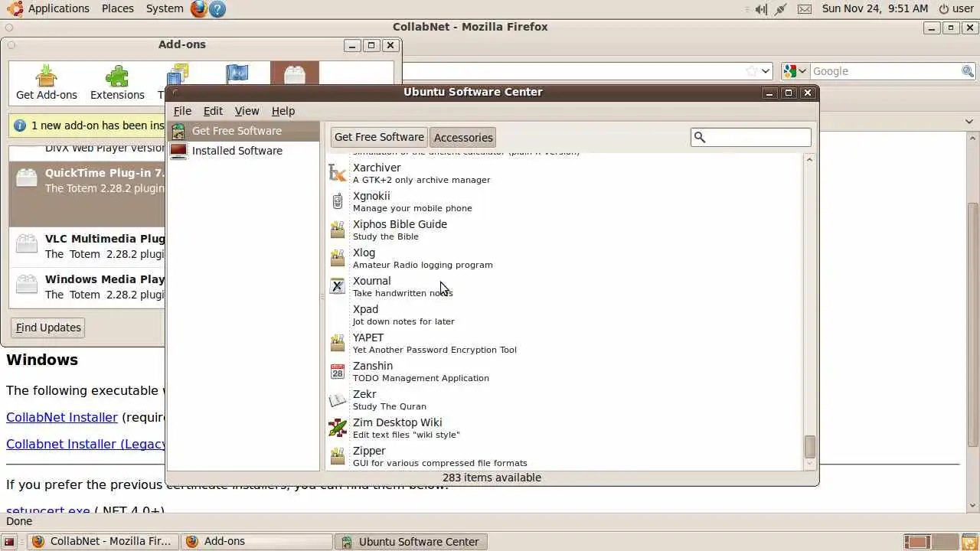The width and height of the screenshot is (980, 551).
Task: Click the volume speaker icon in panel
Action: point(759,9)
